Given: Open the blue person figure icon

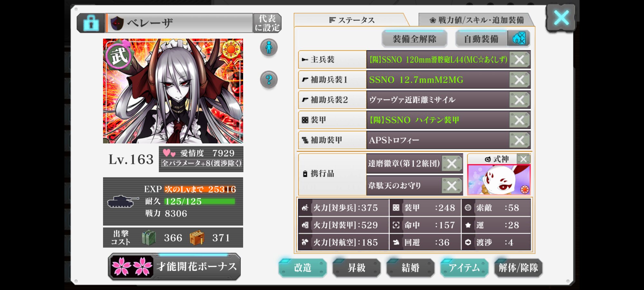Looking at the screenshot, I should (x=269, y=48).
